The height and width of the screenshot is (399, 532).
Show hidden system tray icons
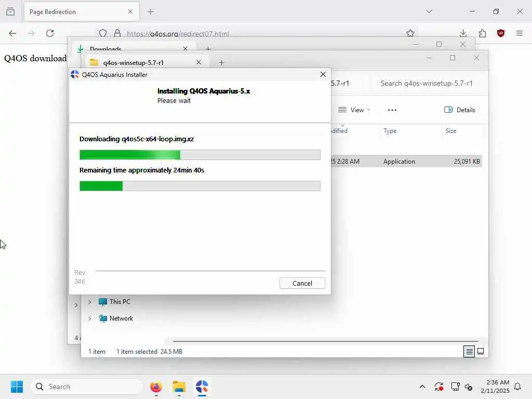point(422,387)
